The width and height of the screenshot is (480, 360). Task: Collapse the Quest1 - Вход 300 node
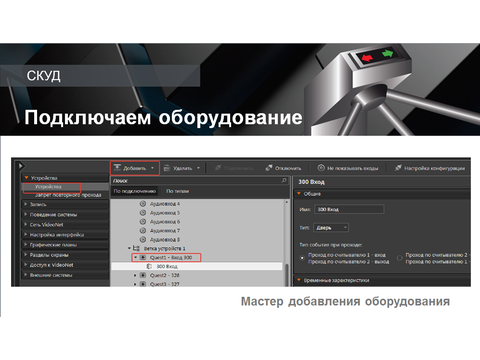click(x=135, y=257)
